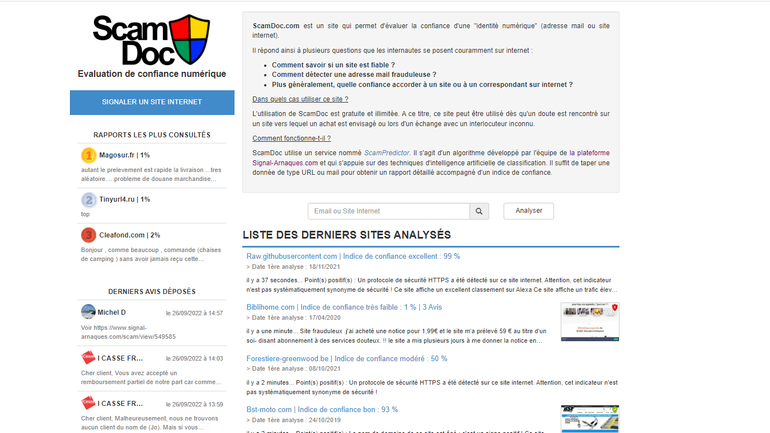This screenshot has height=433, width=770.
Task: Click the 'Derniers avis déposés' heading
Action: pos(152,292)
